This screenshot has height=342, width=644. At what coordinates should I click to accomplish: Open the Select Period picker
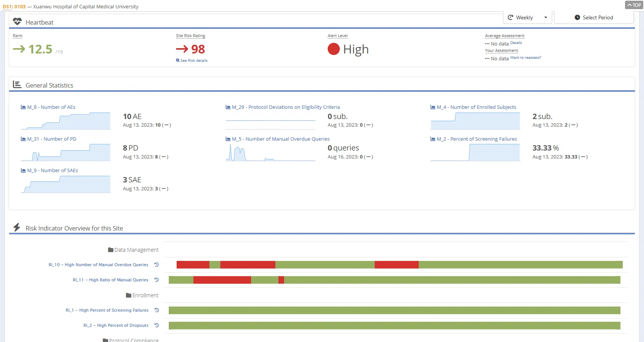(x=594, y=17)
